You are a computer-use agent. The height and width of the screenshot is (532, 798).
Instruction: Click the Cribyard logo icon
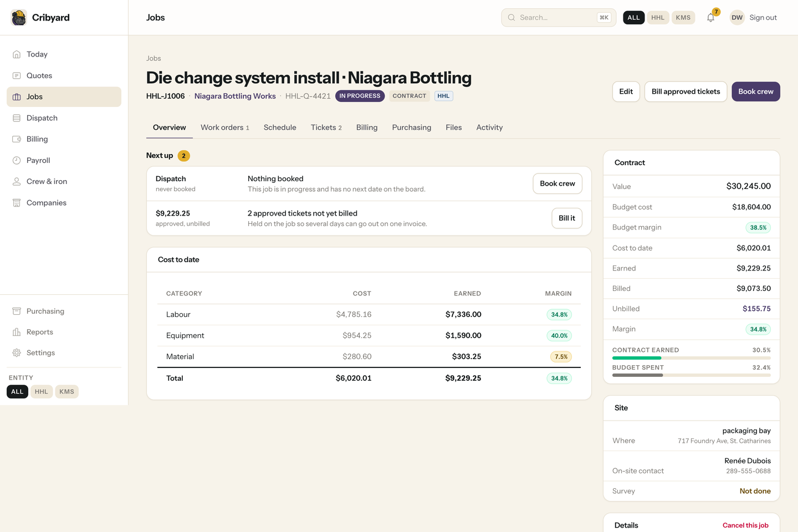pyautogui.click(x=19, y=18)
